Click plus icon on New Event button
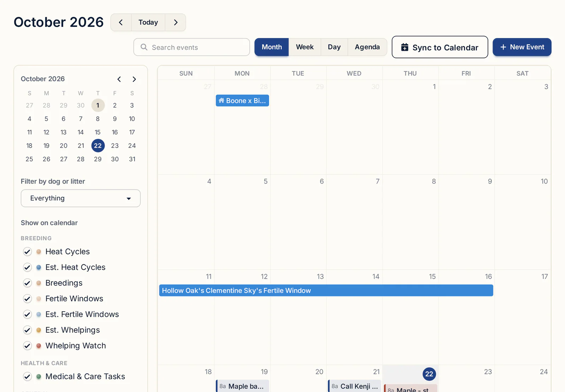The image size is (565, 392). [503, 47]
